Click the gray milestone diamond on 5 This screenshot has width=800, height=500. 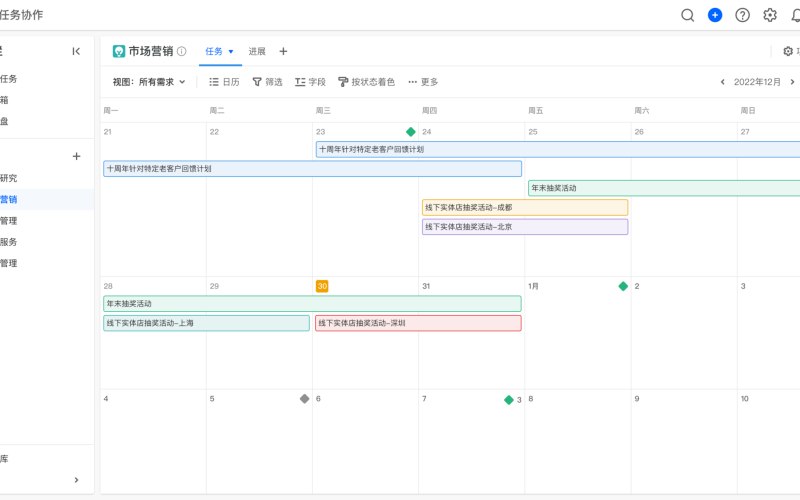coord(305,398)
